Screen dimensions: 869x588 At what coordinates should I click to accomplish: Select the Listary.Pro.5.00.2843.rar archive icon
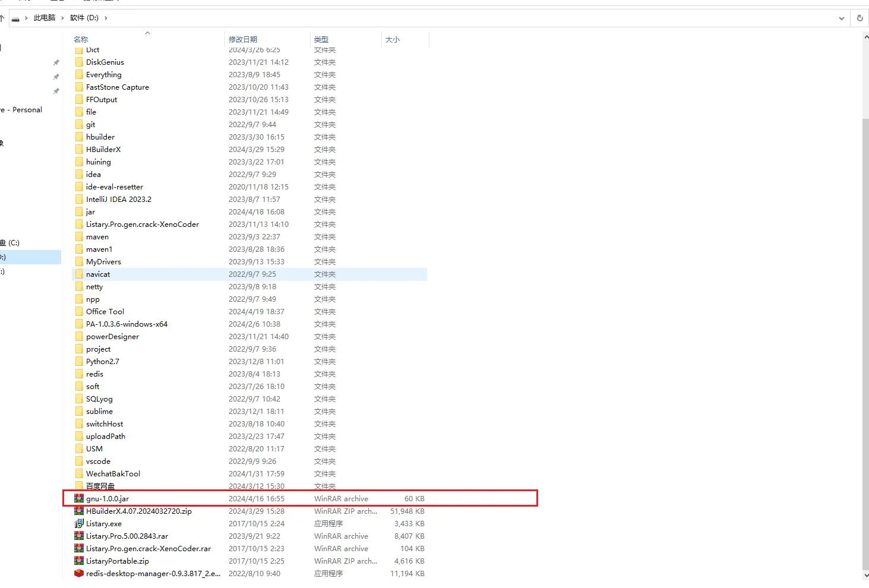coord(79,536)
